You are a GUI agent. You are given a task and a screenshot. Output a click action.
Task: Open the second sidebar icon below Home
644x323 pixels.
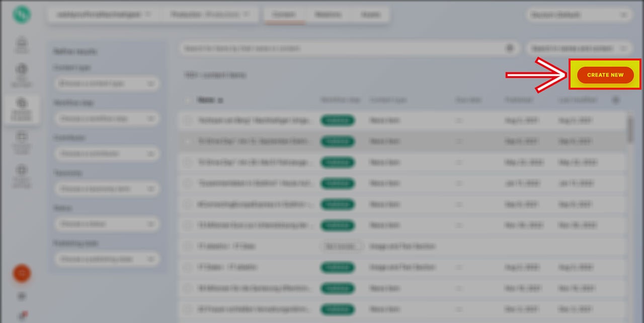pos(22,74)
